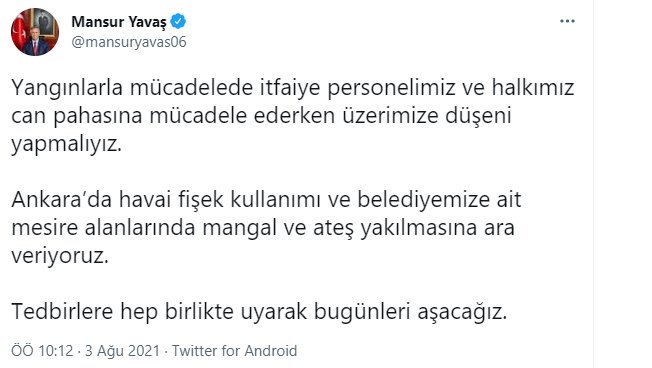Click the @mansuryavas06 handle
Screen dimensions: 652x368
129,42
